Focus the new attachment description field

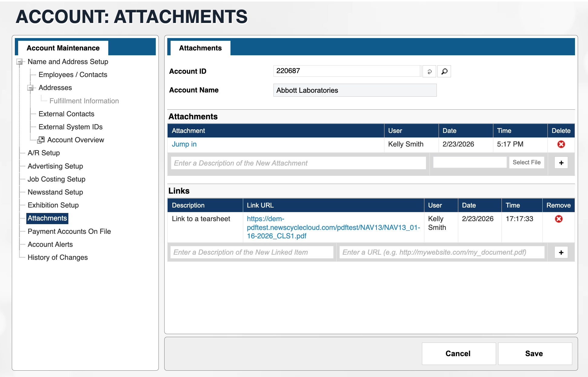[x=298, y=163]
